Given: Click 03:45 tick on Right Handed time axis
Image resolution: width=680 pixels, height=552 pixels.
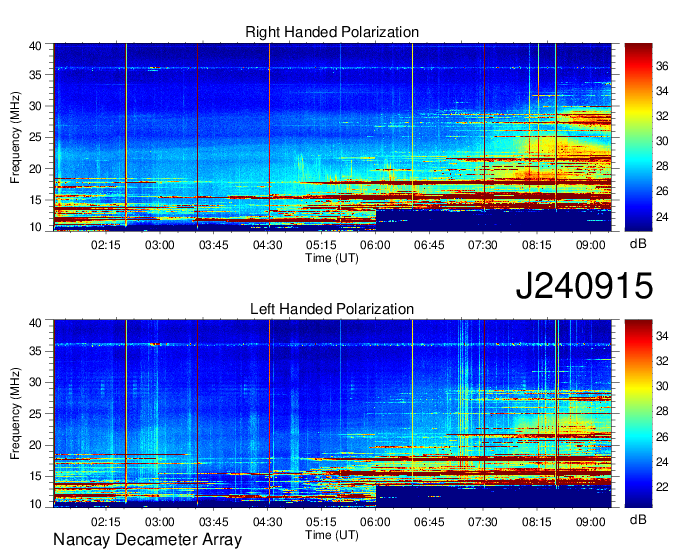Looking at the screenshot, I should [x=213, y=245].
